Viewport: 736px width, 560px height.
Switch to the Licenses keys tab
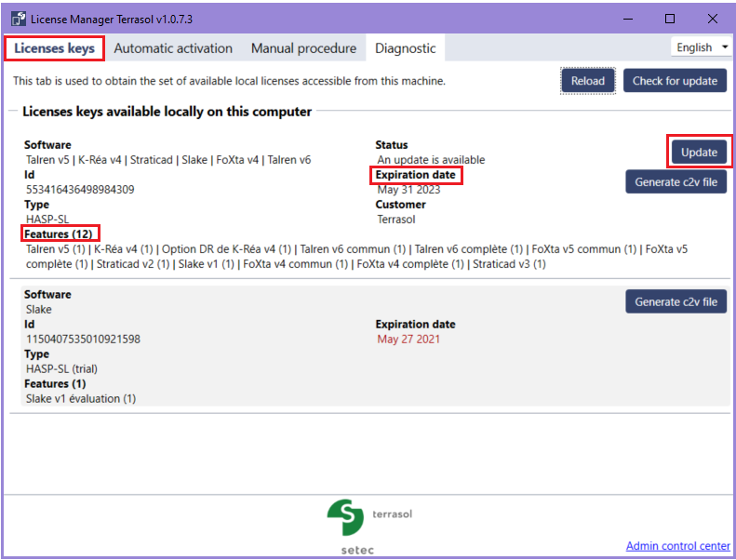(55, 48)
